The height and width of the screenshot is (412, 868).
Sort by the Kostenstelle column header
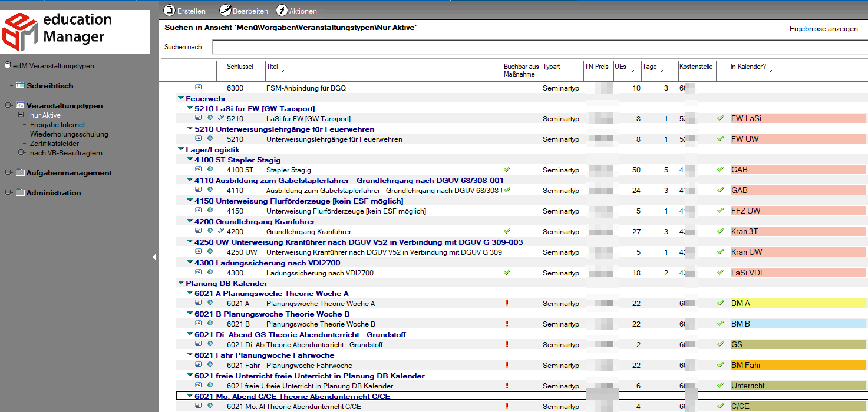point(697,67)
